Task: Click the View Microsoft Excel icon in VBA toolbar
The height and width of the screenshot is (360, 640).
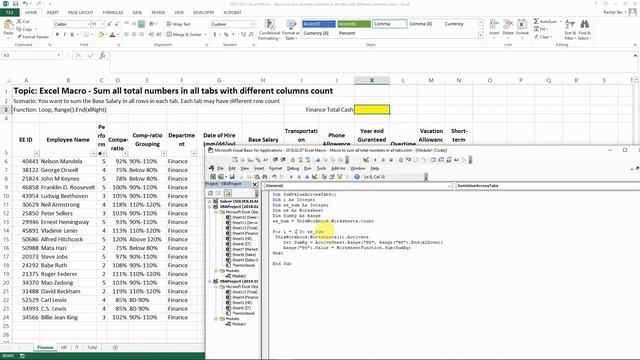Action: point(213,177)
